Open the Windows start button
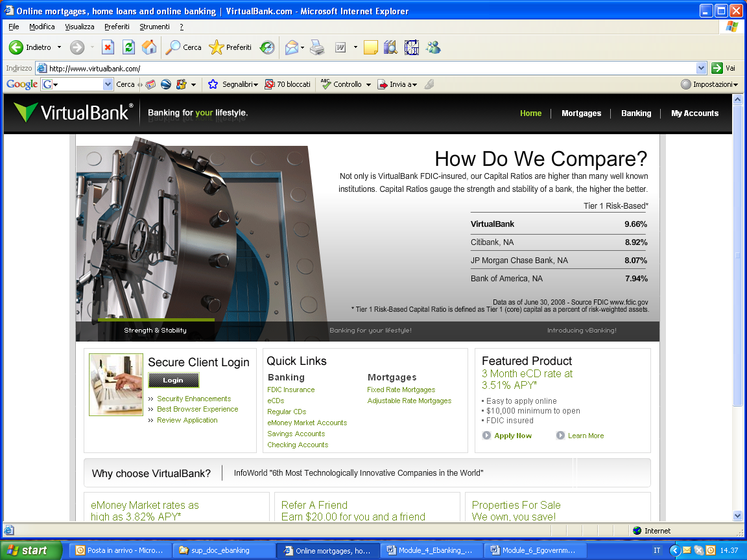This screenshot has height=560, width=747. pyautogui.click(x=31, y=550)
